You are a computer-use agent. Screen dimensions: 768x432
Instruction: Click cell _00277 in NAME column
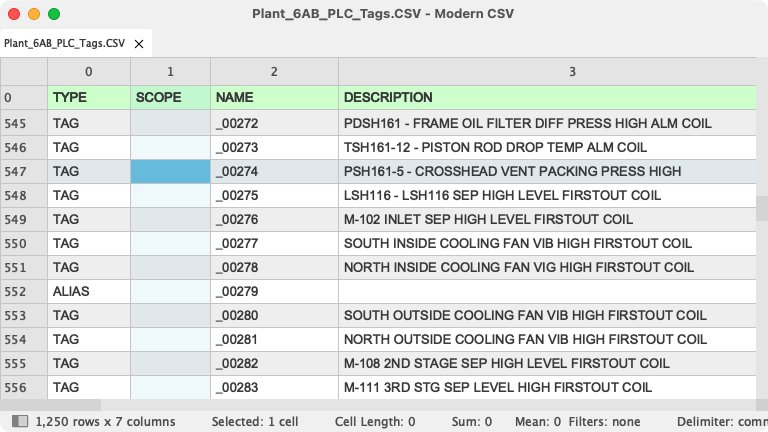[x=274, y=243]
